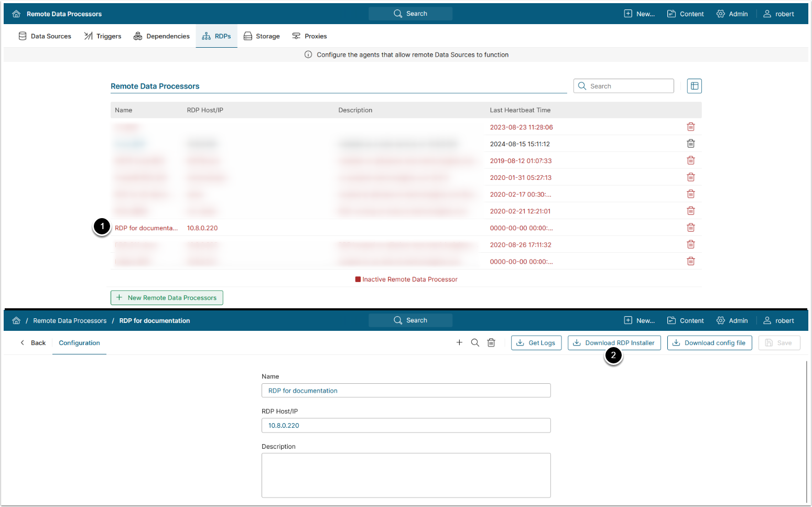Click the column layout icon beside search
The image size is (812, 507).
tap(694, 86)
